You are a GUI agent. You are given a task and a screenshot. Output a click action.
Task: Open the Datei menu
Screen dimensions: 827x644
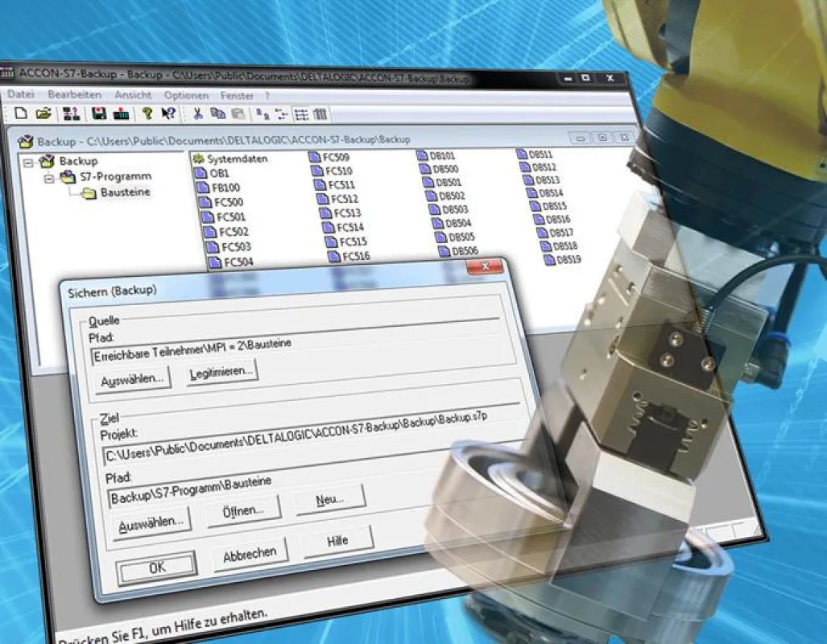pyautogui.click(x=21, y=94)
